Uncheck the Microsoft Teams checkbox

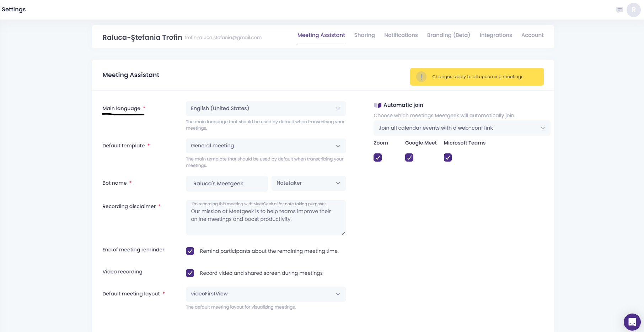447,158
